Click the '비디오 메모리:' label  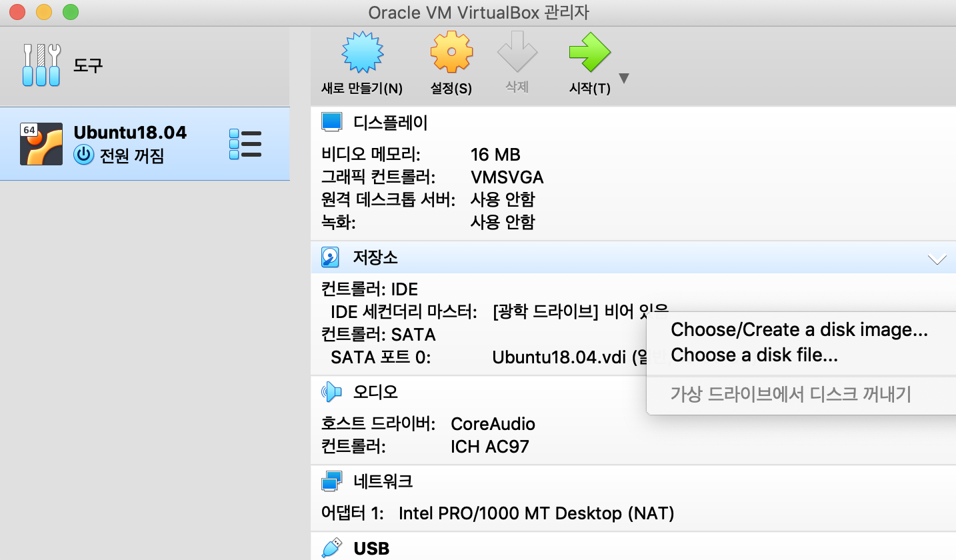point(371,155)
